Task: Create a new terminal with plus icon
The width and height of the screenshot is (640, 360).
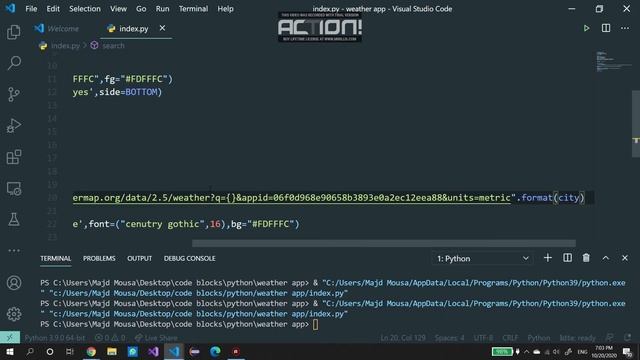Action: point(548,258)
